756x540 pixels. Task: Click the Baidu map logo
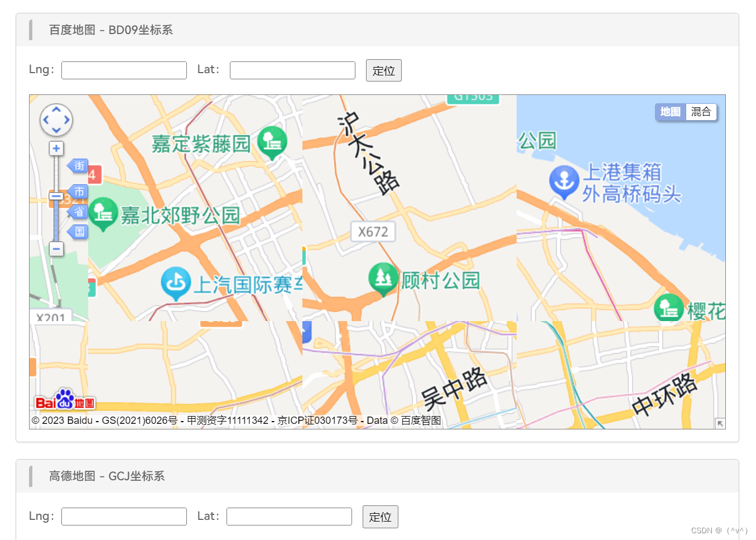point(65,400)
